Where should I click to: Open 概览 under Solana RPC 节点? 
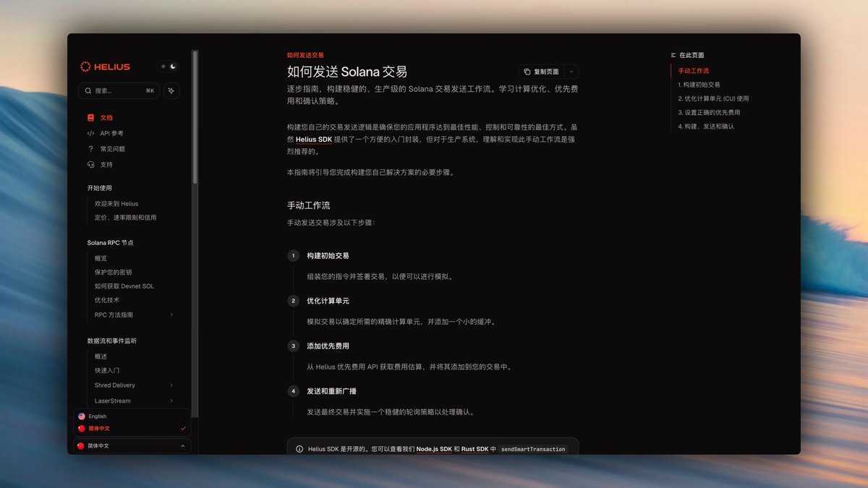click(101, 258)
